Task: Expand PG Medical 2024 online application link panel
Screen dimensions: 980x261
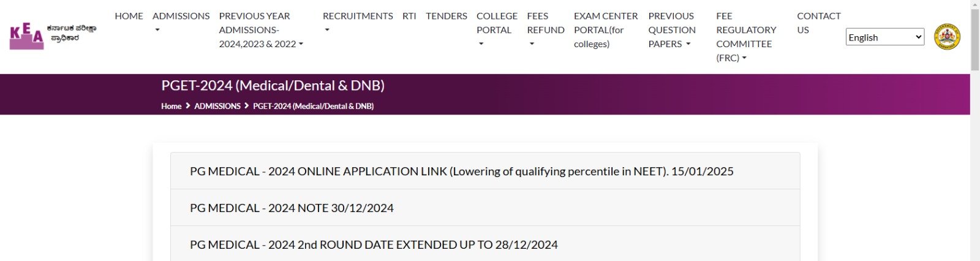Action: tap(461, 172)
